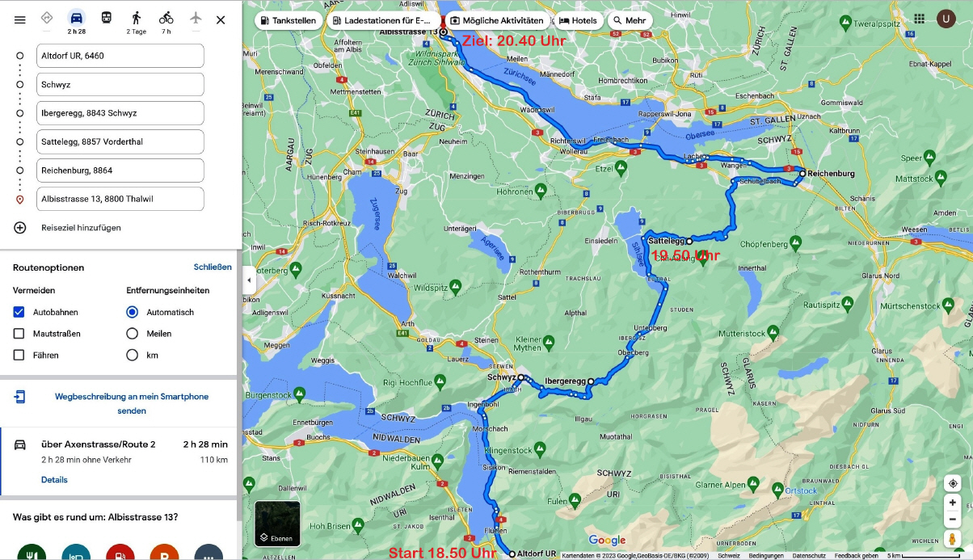Open the Bedingungen footer link

click(x=765, y=556)
